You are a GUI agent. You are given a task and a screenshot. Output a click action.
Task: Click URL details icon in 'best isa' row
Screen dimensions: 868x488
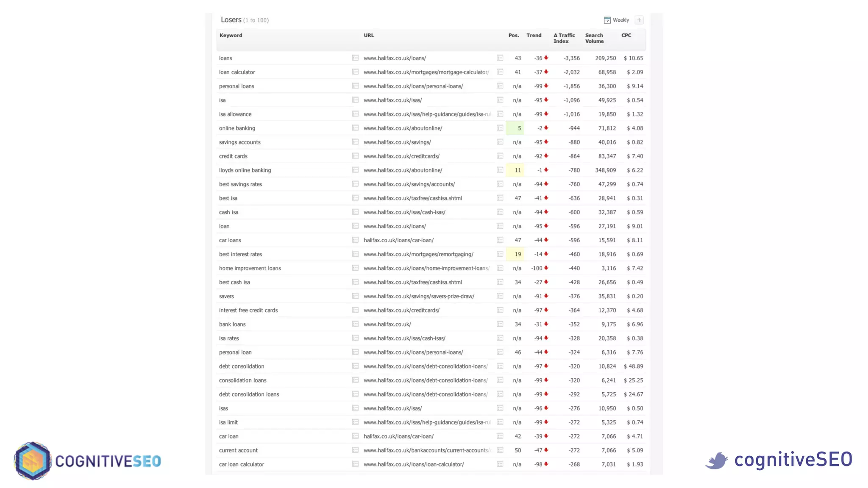500,197
